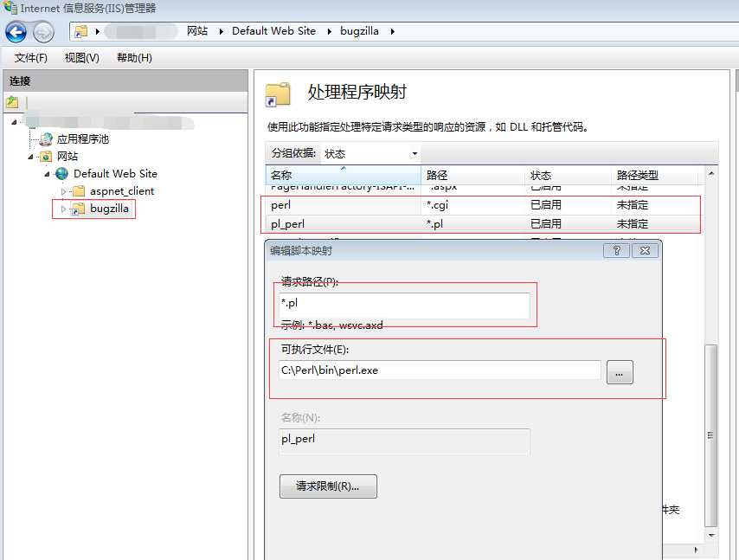739x560 pixels.
Task: Click the *.pl path cell in list
Action: 434,224
